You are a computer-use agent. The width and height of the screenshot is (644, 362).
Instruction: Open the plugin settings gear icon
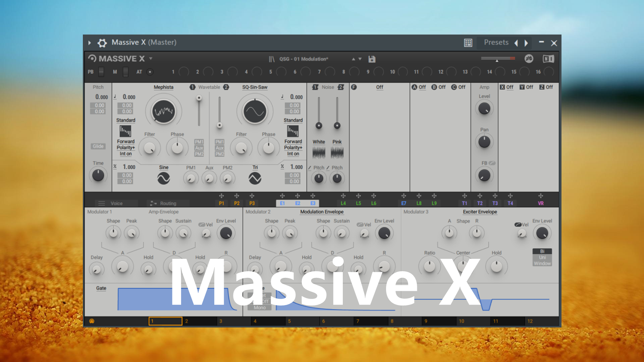tap(102, 43)
